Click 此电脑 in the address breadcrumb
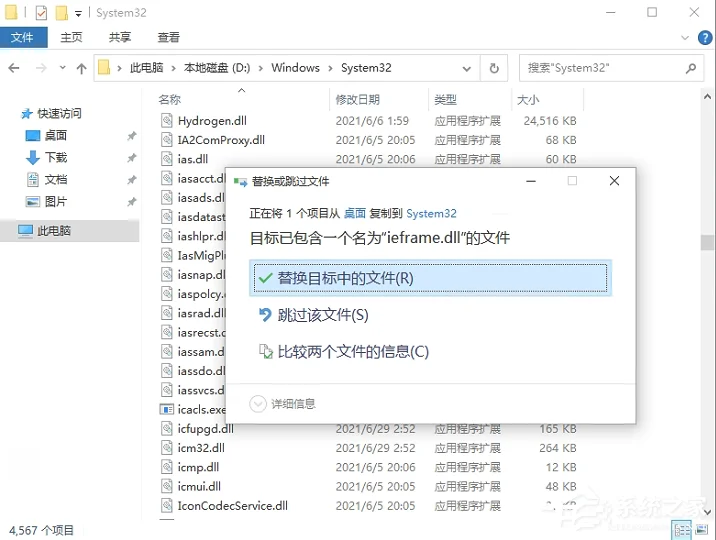 coord(147,68)
